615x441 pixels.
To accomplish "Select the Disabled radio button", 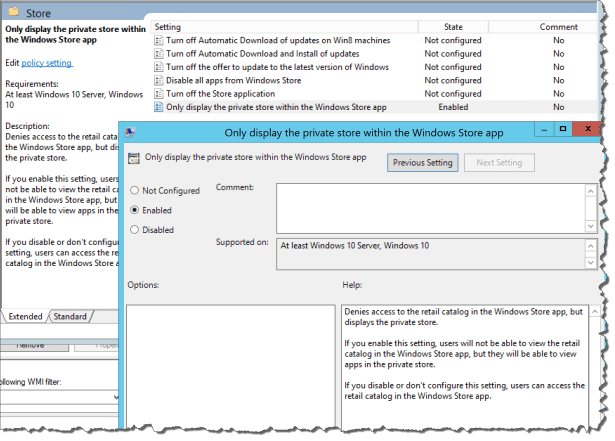I will 136,231.
